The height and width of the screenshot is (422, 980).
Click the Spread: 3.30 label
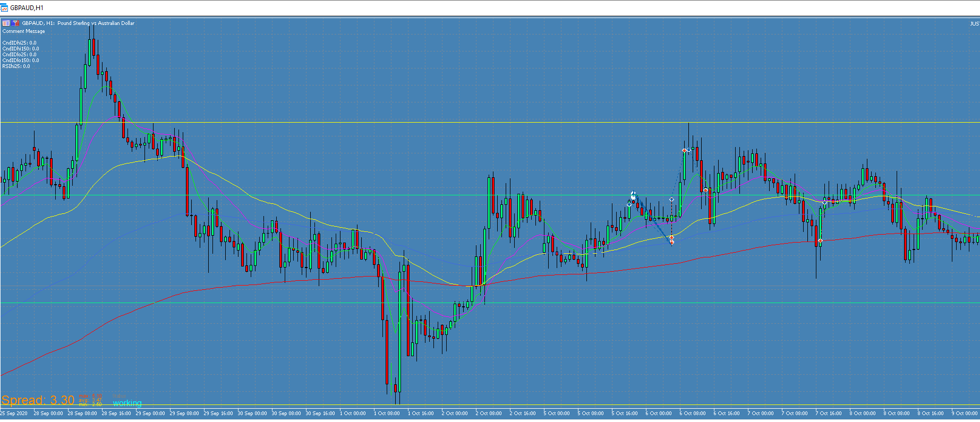click(x=38, y=400)
